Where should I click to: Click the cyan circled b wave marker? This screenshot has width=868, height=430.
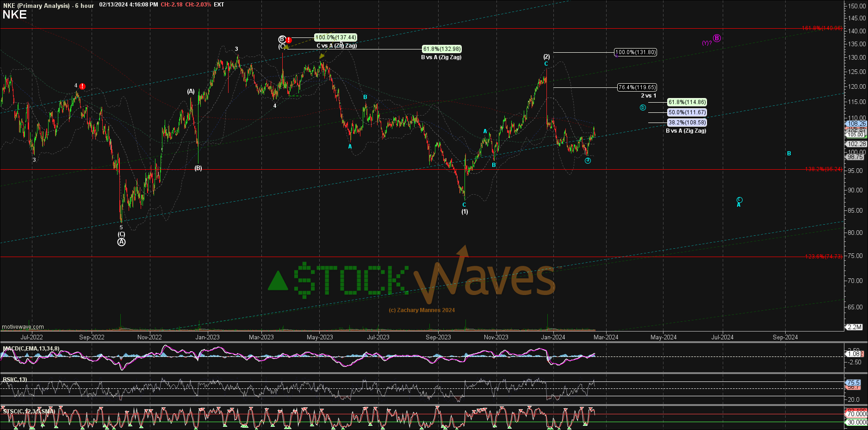pos(643,108)
